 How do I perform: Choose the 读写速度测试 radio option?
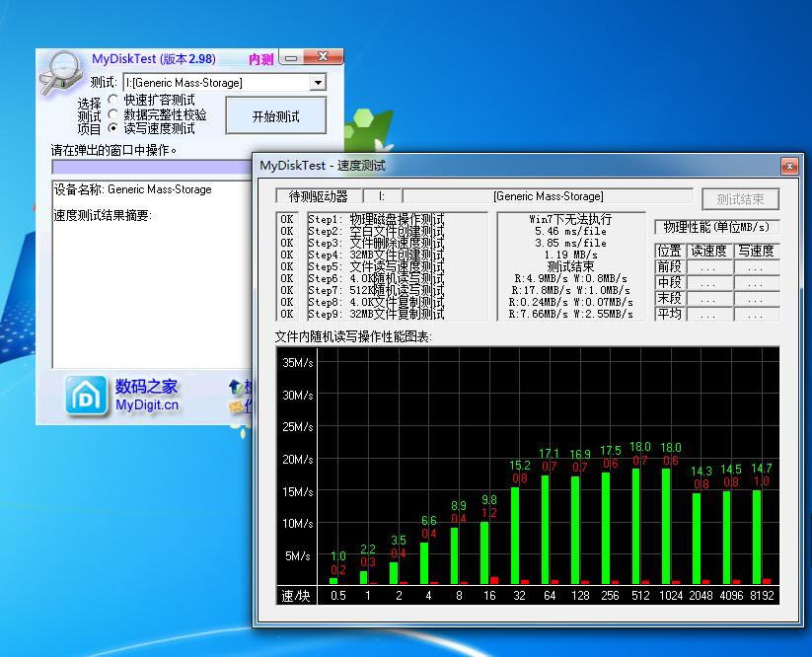pos(113,128)
